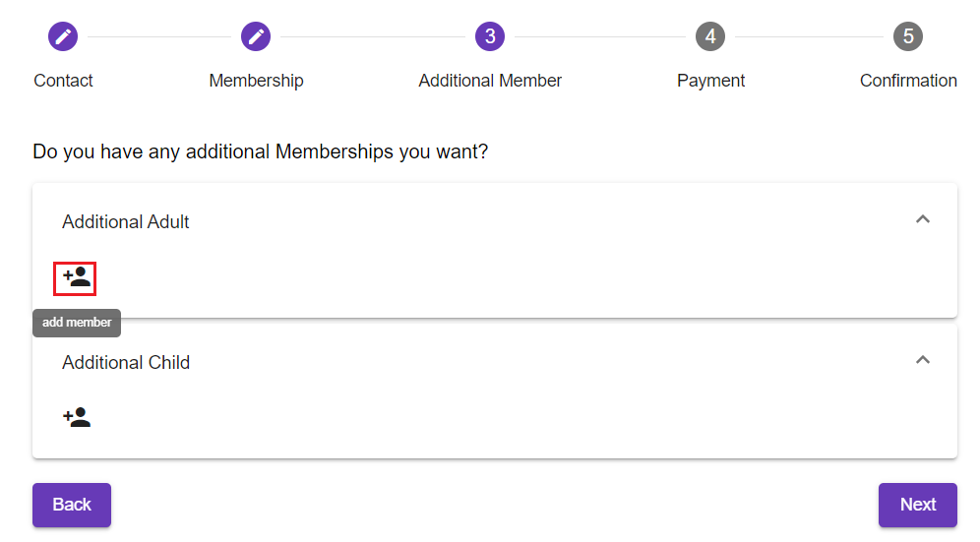Click the additional Memberships question text

260,152
